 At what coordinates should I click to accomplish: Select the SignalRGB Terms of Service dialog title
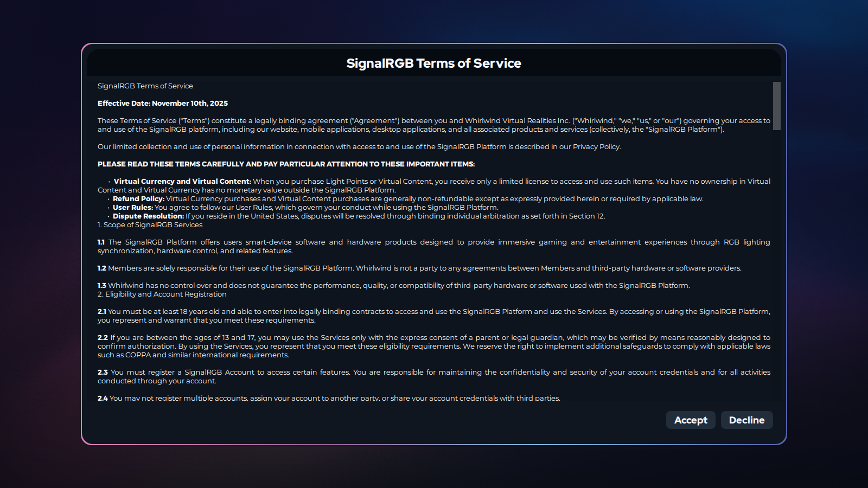tap(433, 63)
